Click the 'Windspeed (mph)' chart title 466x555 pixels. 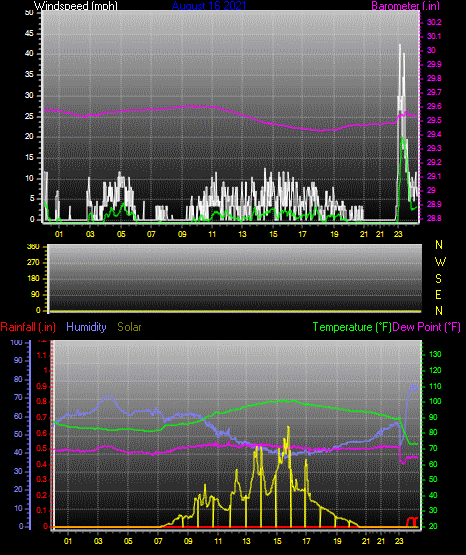(75, 5)
